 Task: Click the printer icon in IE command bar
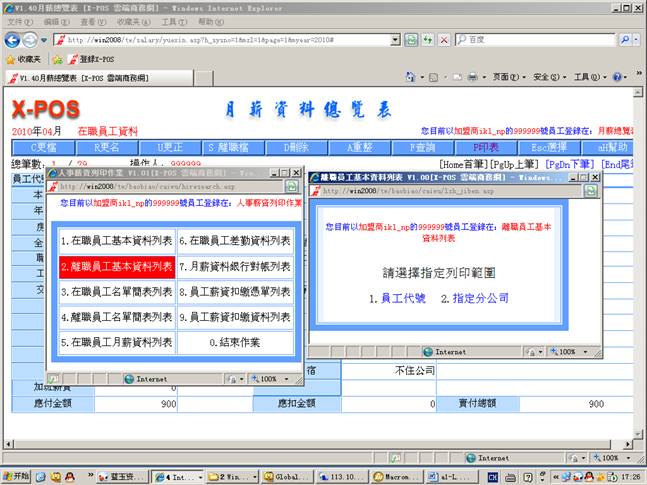(472, 77)
